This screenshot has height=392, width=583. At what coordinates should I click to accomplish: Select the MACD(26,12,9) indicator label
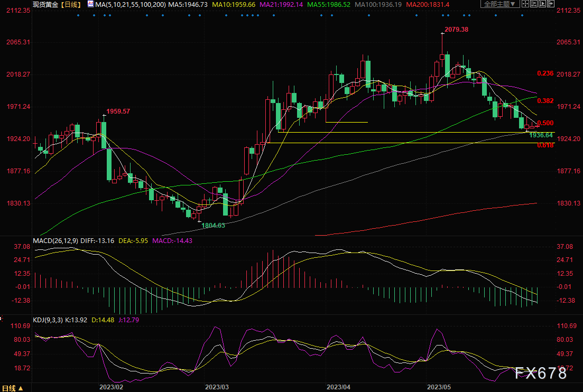coord(55,241)
